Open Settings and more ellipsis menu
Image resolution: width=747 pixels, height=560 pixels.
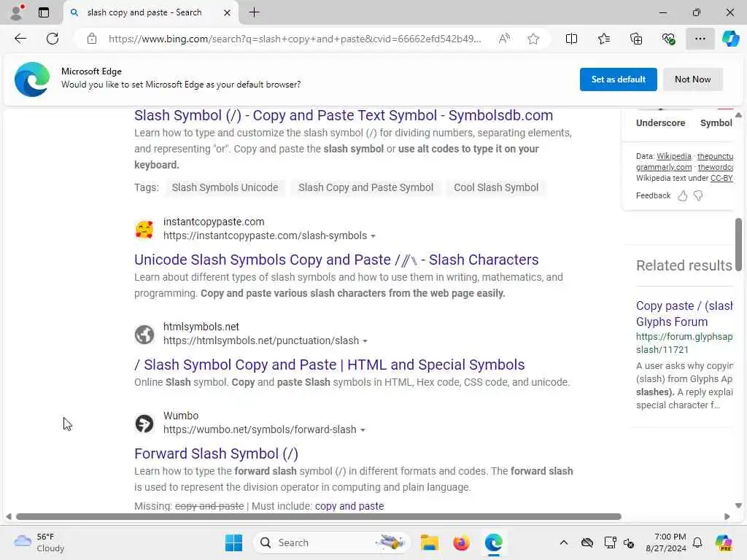tap(700, 39)
